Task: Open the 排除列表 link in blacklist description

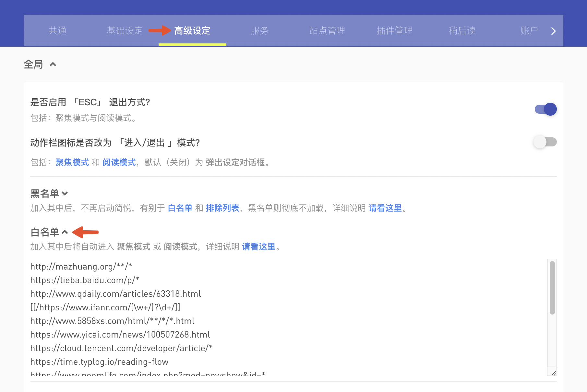Action: pos(222,208)
